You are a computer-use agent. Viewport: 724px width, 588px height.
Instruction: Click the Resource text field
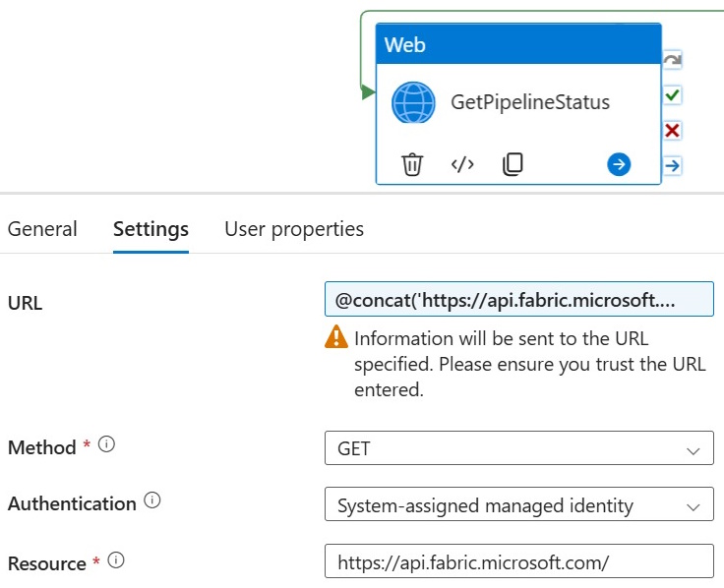518,562
